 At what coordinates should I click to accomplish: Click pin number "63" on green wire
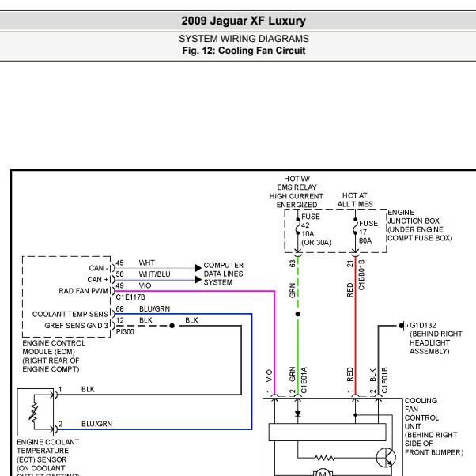point(292,263)
